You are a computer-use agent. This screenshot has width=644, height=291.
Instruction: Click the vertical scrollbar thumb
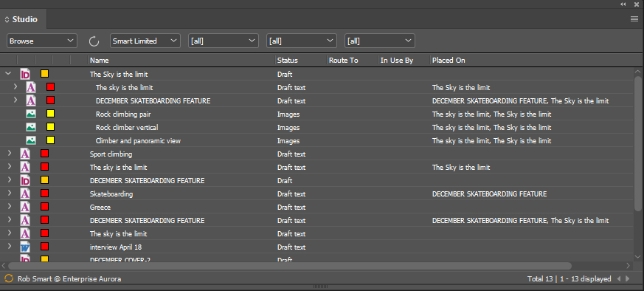638,144
